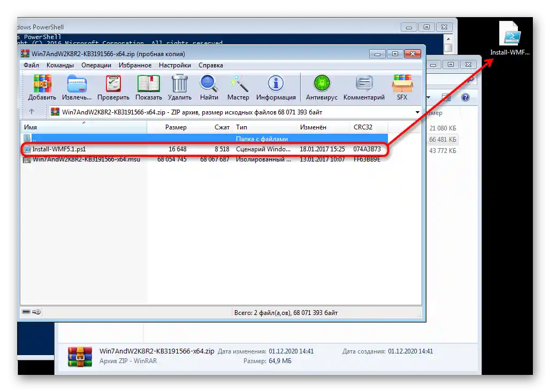Image resolution: width=550 pixels, height=392 pixels.
Task: Sort by the Размер column header
Action: [x=169, y=127]
